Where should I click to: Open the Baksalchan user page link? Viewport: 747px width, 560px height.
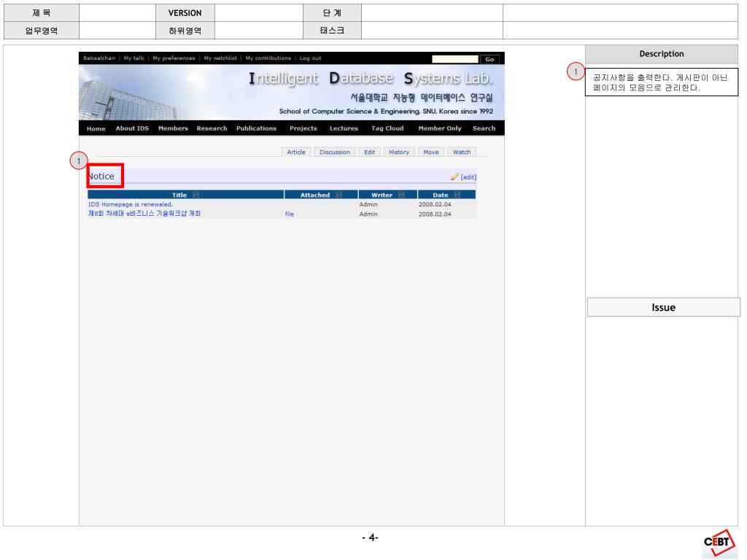point(99,58)
